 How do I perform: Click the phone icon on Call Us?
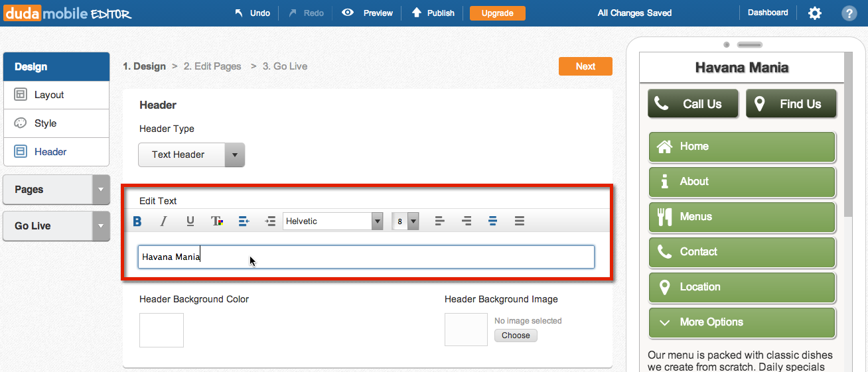662,103
